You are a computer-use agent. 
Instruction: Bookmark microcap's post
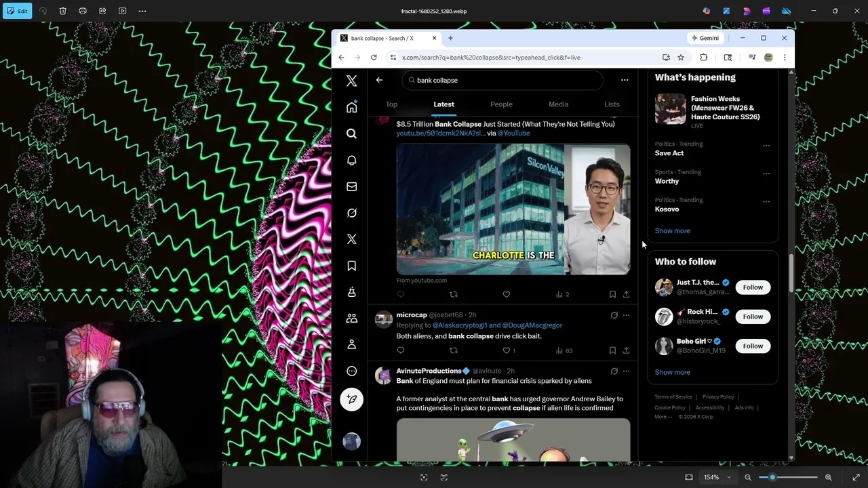point(612,350)
